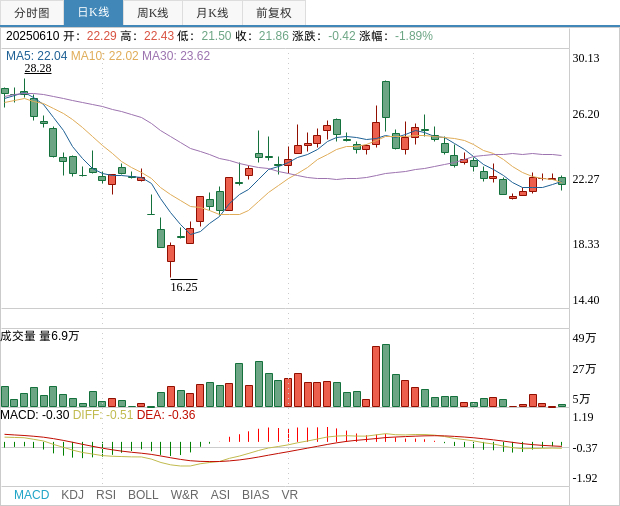Click the 前复权 adjustment option
The image size is (620, 506).
[273, 13]
